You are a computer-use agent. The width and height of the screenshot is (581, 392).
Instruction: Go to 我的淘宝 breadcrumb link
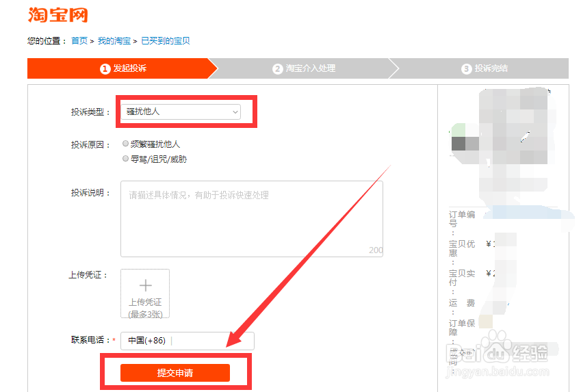pyautogui.click(x=114, y=41)
